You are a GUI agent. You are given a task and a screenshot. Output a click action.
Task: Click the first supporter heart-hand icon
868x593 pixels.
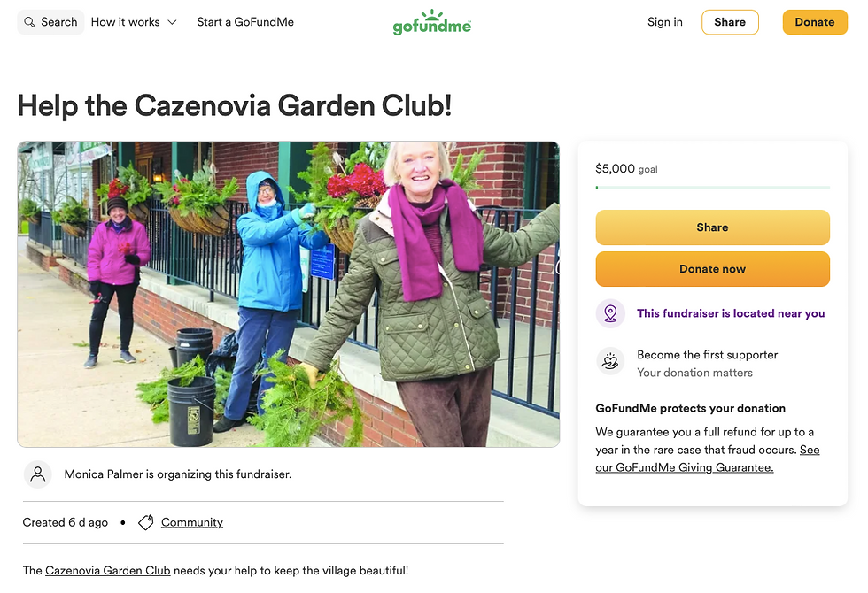[x=610, y=361]
